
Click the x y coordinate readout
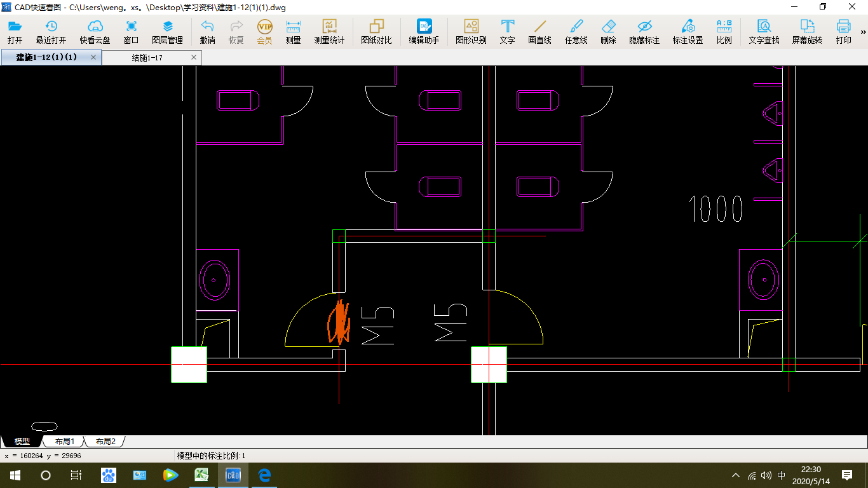(x=43, y=456)
